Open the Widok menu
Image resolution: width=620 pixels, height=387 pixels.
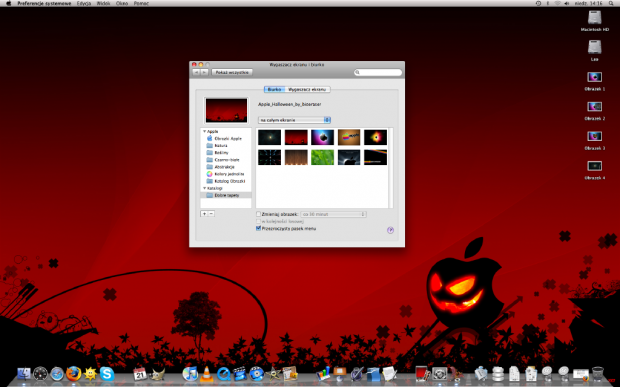point(104,3)
